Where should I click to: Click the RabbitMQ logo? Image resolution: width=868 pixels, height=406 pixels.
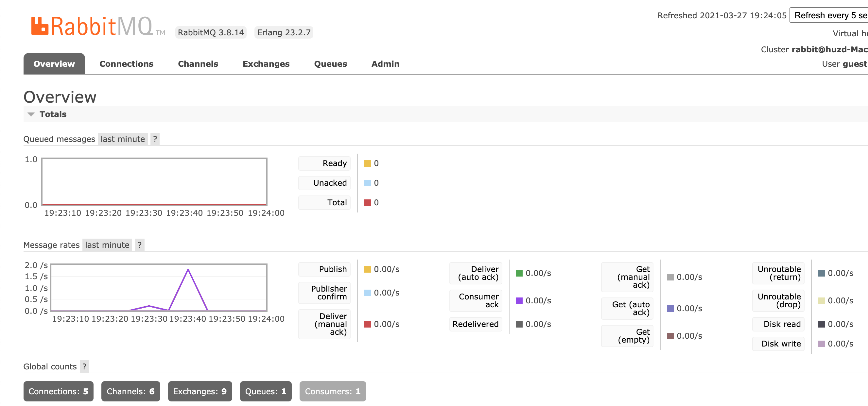pos(98,26)
